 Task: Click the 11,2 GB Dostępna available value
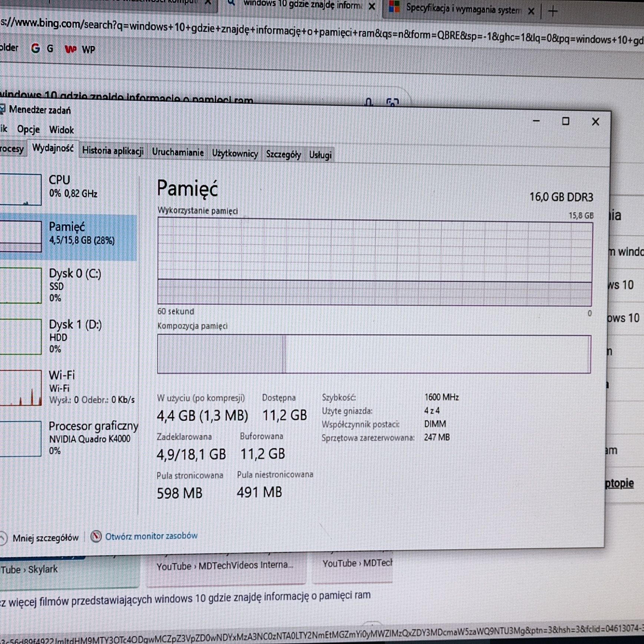(x=285, y=415)
